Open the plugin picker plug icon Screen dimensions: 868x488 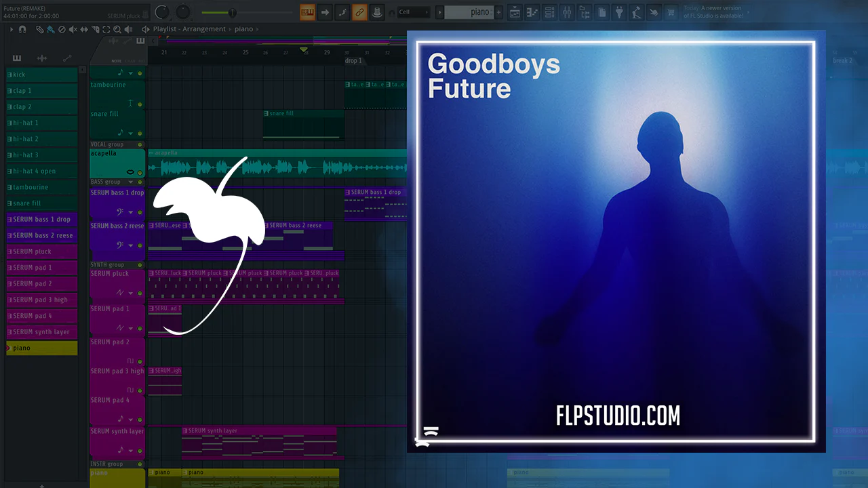pos(619,12)
